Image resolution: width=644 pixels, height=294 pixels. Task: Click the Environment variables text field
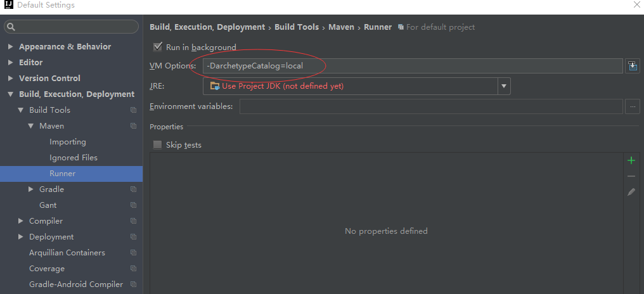[431, 106]
